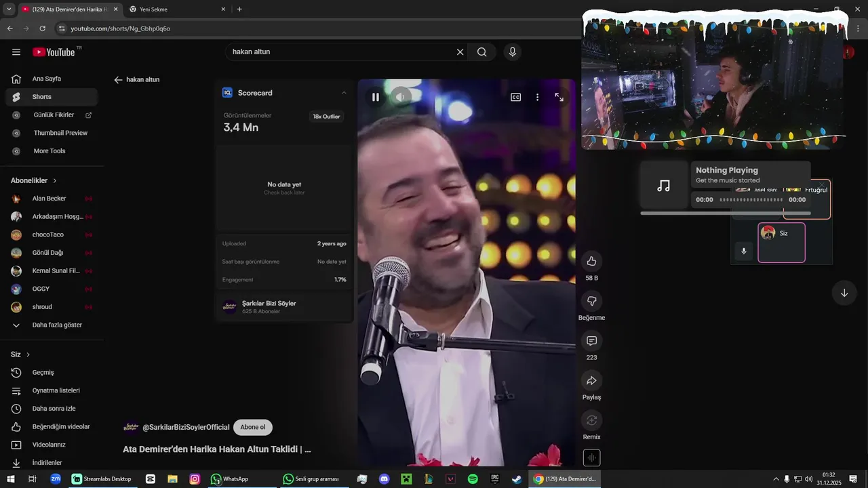
Task: Toggle the microphone in voice call overlay
Action: [744, 251]
